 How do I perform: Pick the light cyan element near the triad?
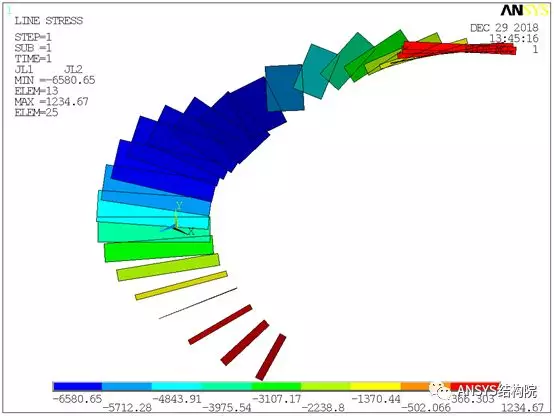153,210
